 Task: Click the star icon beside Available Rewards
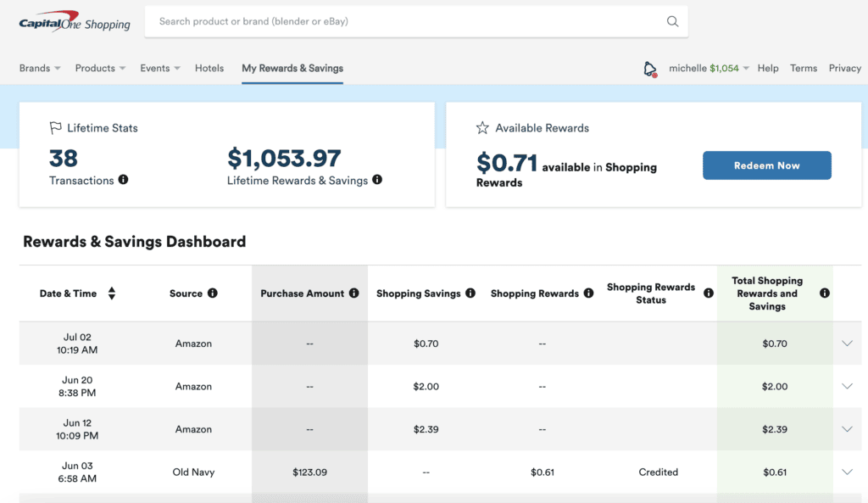[482, 127]
